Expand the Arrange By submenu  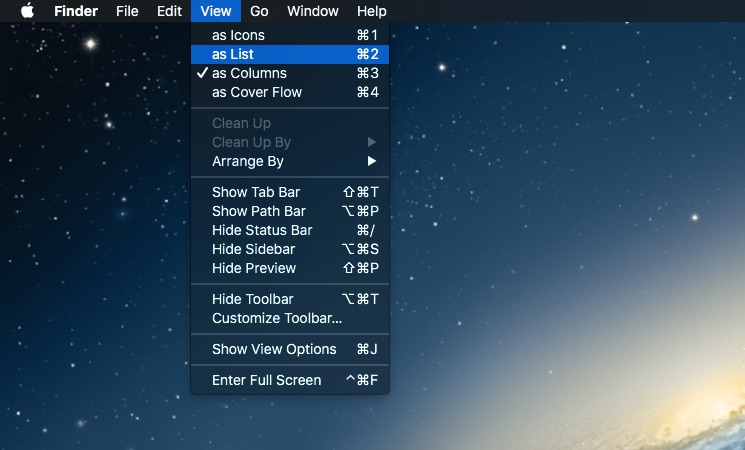[290, 161]
